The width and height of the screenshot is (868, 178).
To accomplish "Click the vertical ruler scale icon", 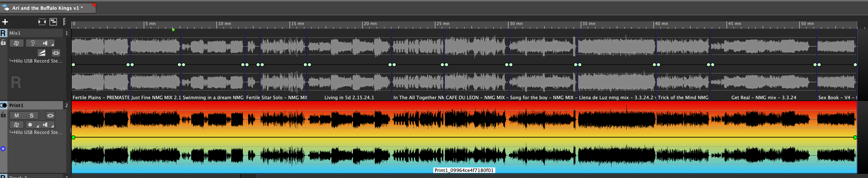I will tap(64, 22).
